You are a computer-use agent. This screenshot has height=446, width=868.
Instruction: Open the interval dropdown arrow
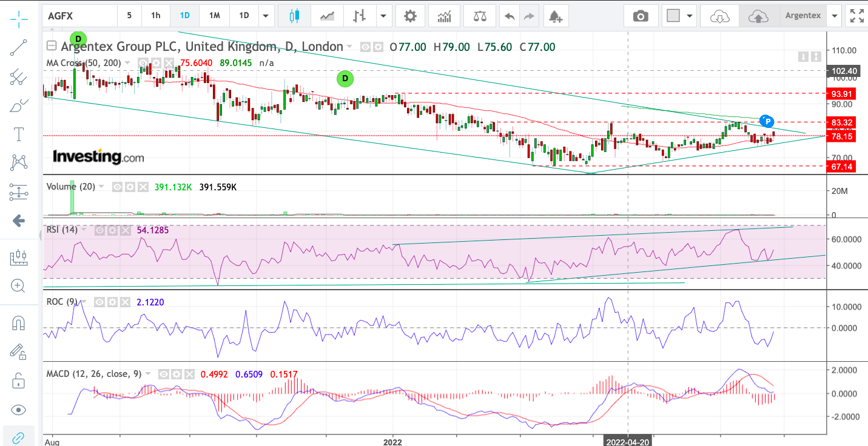[266, 16]
